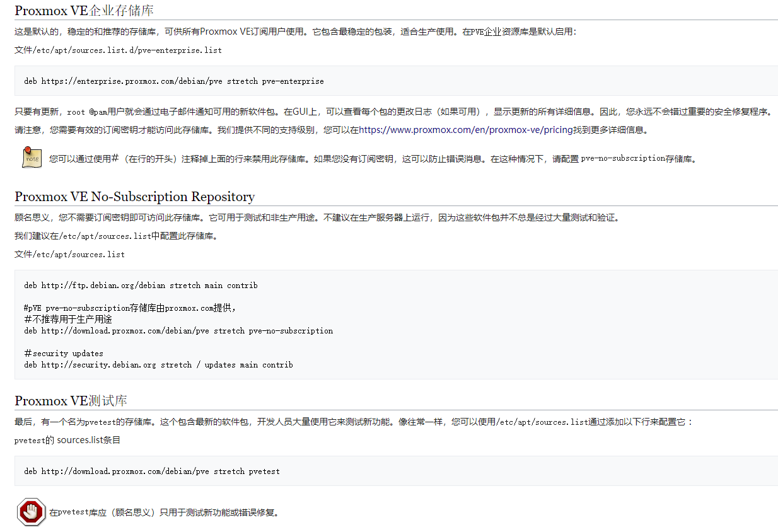The width and height of the screenshot is (778, 532).
Task: Click the #pVE pve-no-subscription存储库 comment line
Action: tap(130, 308)
